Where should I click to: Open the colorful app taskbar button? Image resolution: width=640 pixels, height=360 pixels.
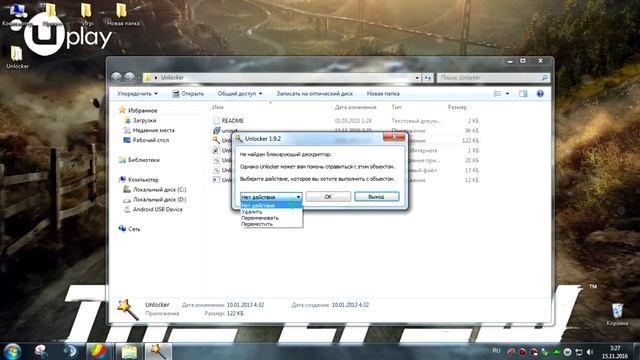(98, 351)
